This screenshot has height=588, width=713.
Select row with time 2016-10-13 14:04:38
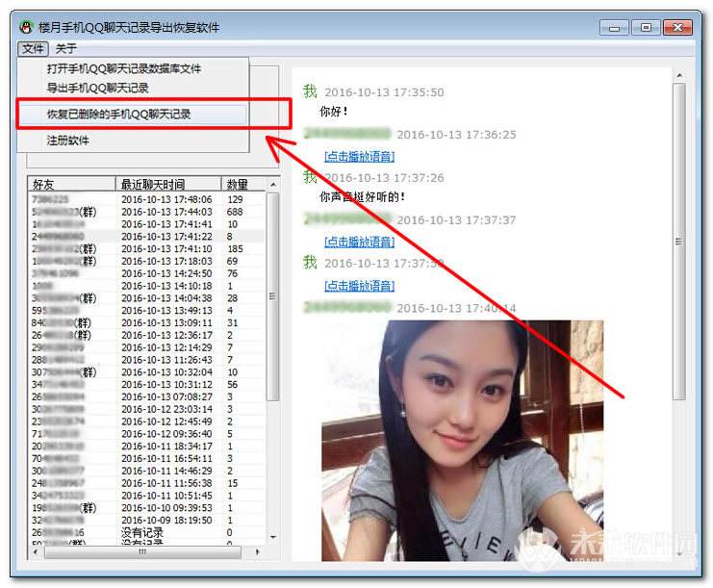point(146,298)
